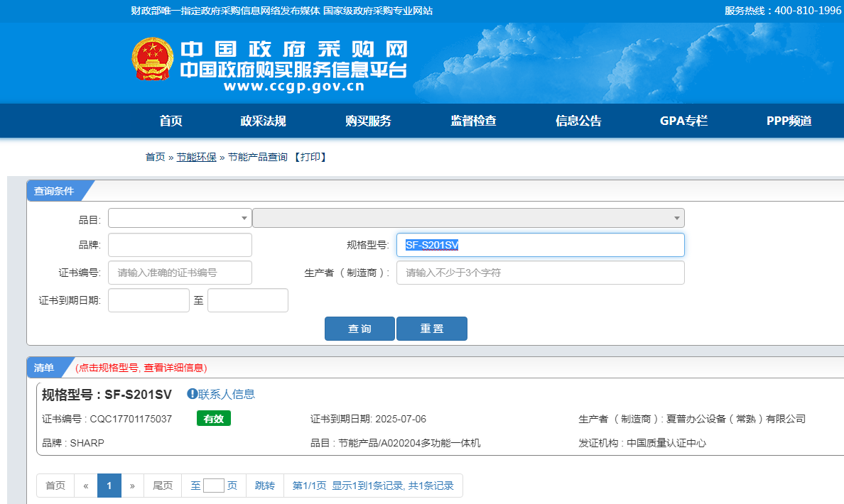This screenshot has width=844, height=504.
Task: Click the national emblem logo
Action: [x=152, y=59]
